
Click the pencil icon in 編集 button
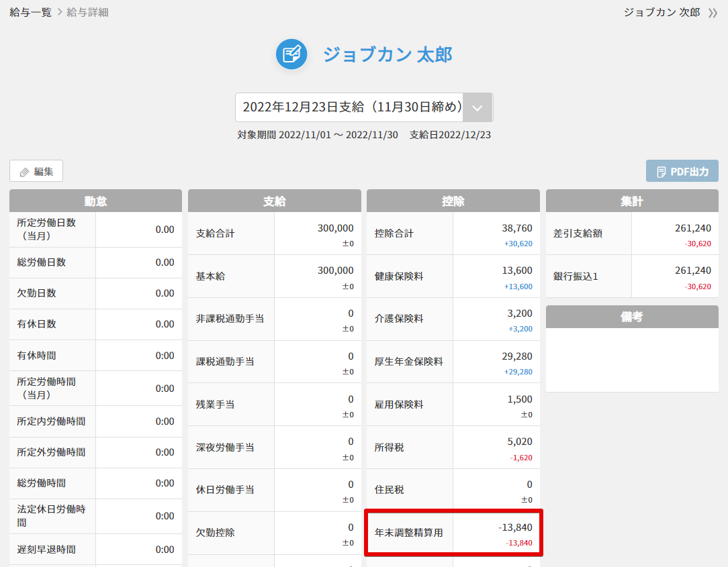coord(25,172)
